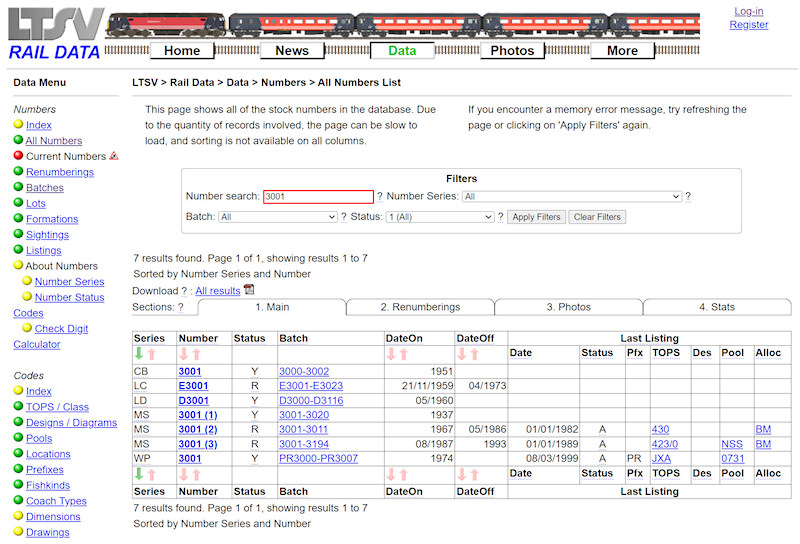The width and height of the screenshot is (800, 544).
Task: Click the warning icon next to Current Numbers
Action: [x=114, y=156]
